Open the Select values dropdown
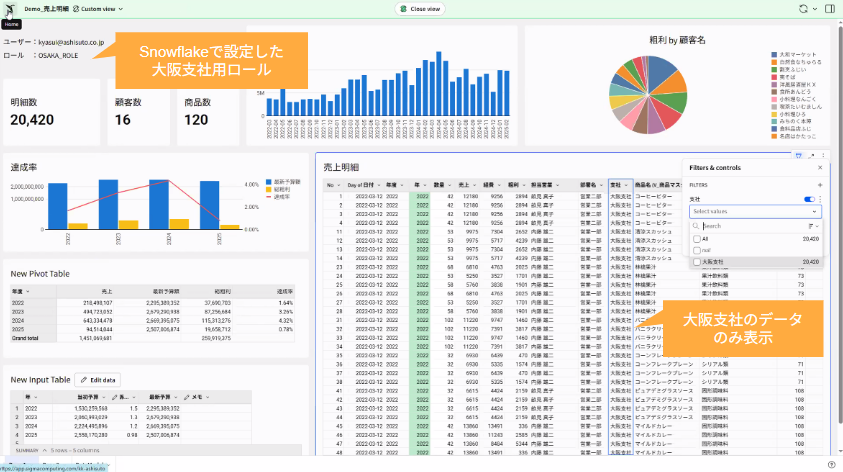Screen dimensions: 843x472 [755, 211]
